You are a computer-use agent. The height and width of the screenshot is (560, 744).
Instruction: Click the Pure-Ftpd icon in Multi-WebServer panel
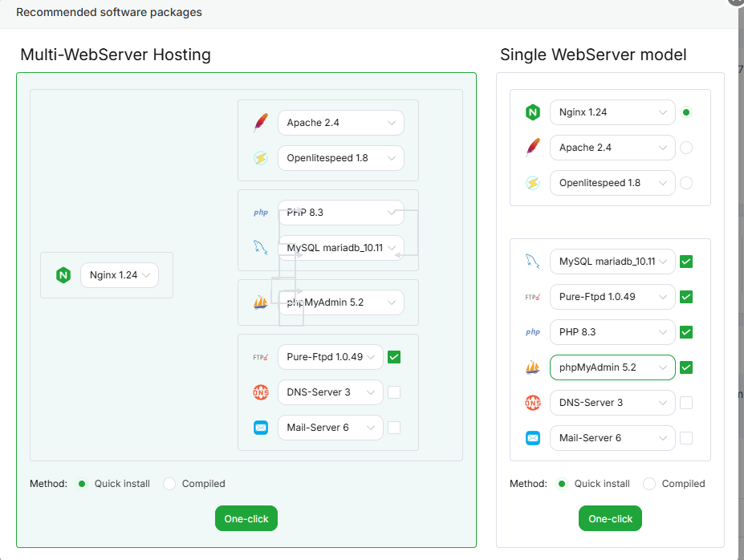coord(260,357)
